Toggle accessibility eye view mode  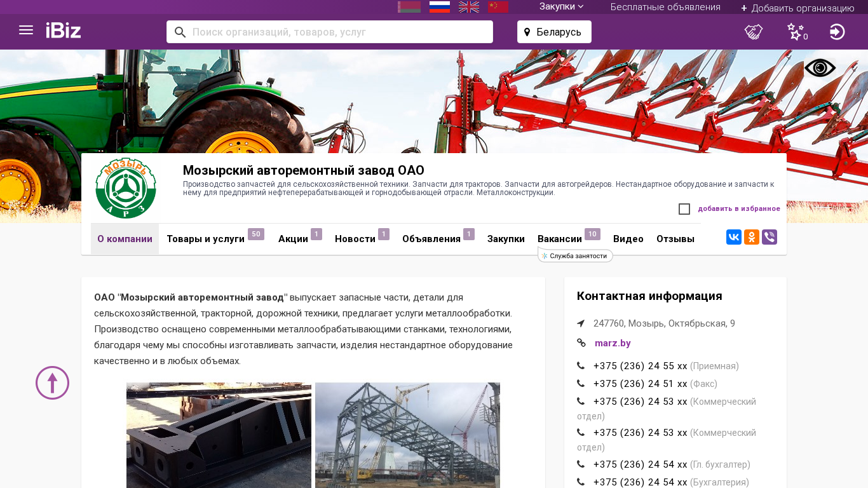tap(820, 67)
